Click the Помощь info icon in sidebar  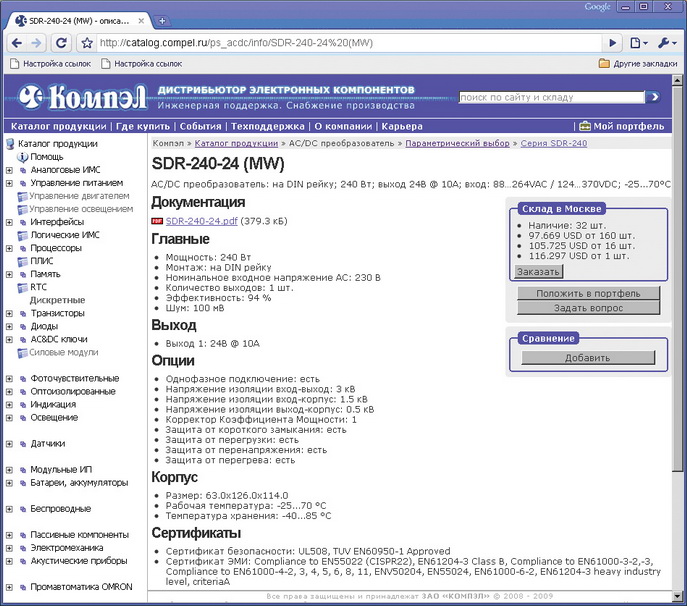22,157
